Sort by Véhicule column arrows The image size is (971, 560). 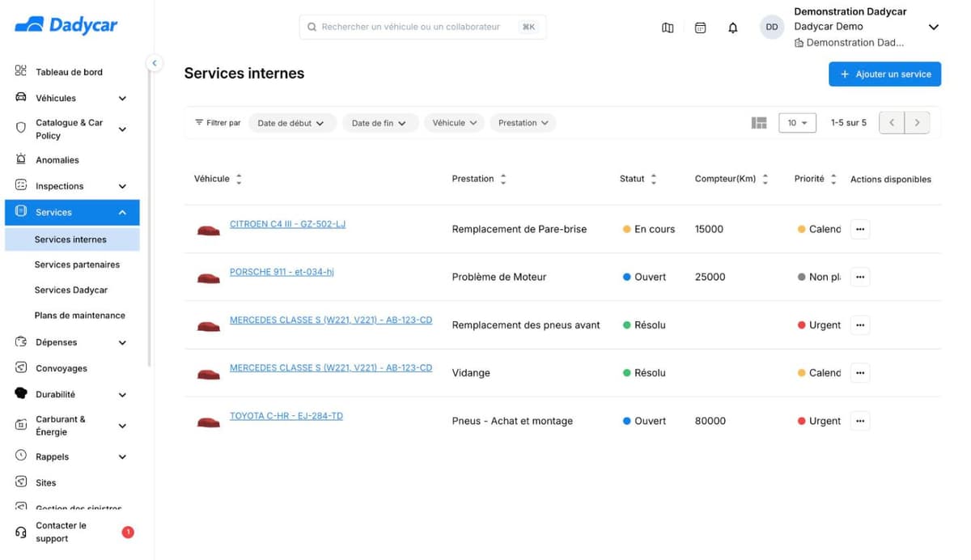tap(239, 180)
